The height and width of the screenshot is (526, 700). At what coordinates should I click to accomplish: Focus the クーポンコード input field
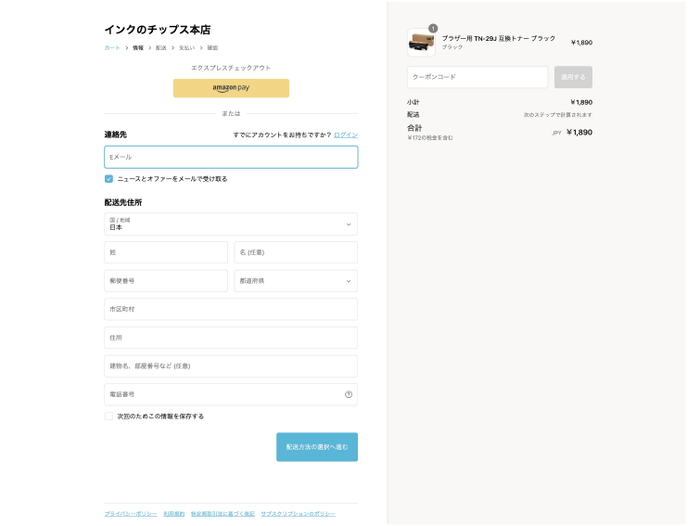coord(477,77)
